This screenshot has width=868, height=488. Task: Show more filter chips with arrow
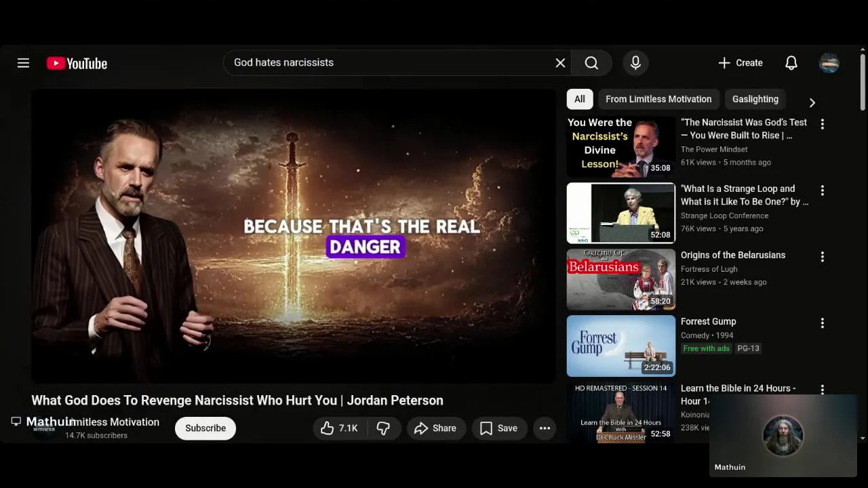pos(812,102)
